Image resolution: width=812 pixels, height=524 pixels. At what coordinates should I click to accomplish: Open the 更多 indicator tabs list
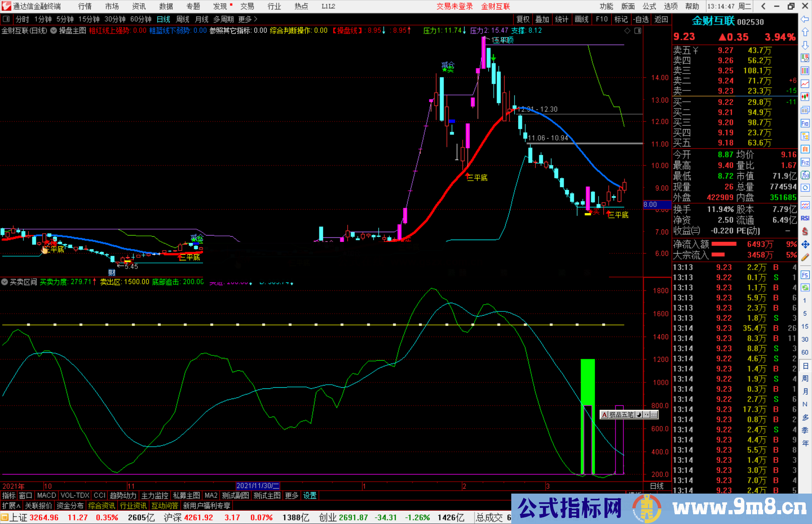tap(291, 495)
